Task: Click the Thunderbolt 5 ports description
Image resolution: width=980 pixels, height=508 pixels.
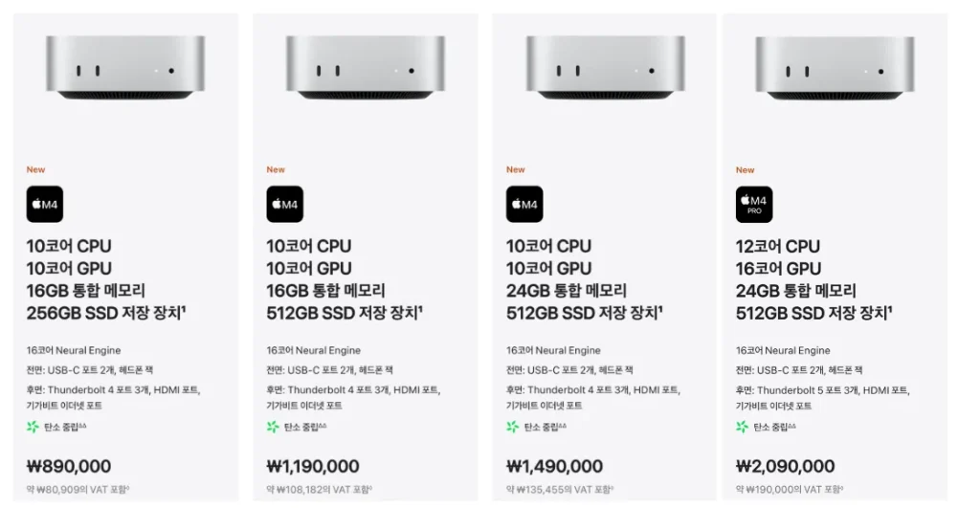Action: pyautogui.click(x=822, y=389)
